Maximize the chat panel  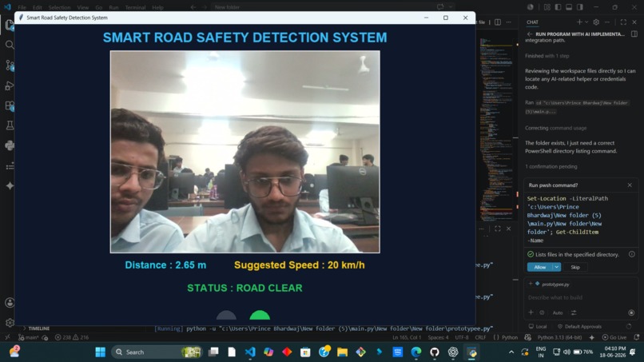(623, 22)
